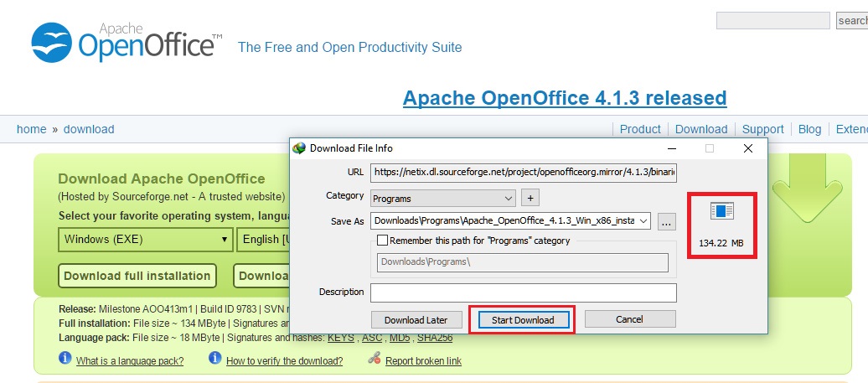Click the Download Later button

(x=416, y=320)
